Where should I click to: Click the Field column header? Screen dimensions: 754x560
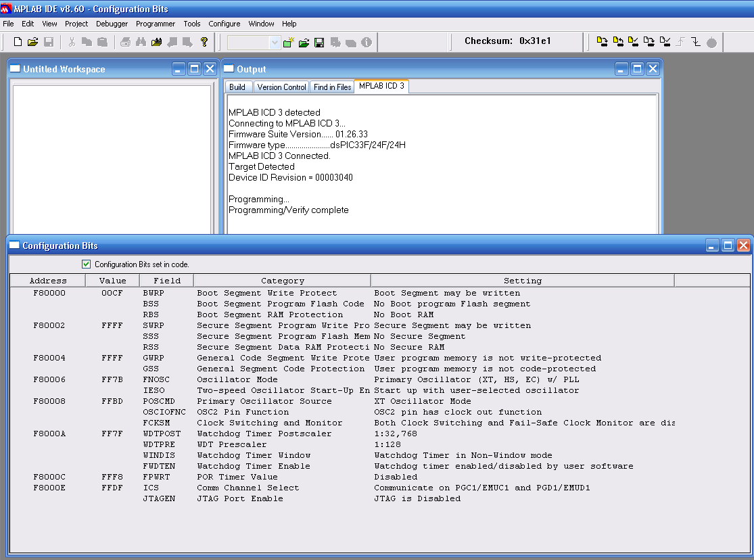[167, 281]
